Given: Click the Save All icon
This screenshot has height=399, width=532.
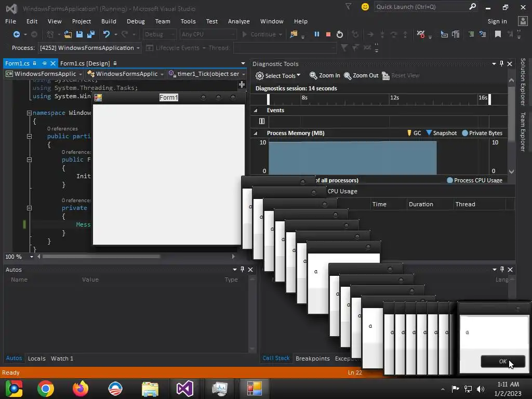Looking at the screenshot, I should point(91,34).
